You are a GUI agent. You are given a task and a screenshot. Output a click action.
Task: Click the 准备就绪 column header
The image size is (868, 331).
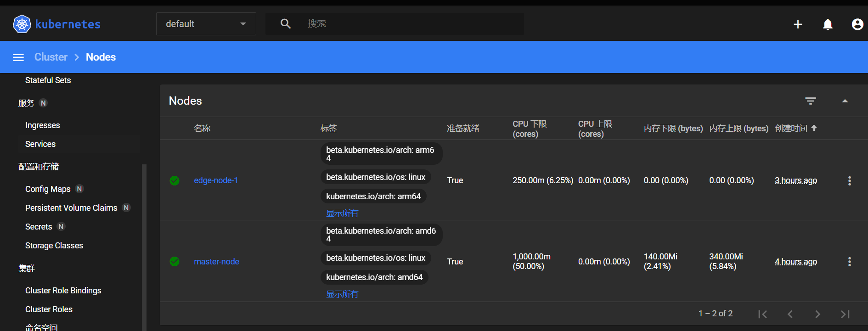(x=463, y=129)
